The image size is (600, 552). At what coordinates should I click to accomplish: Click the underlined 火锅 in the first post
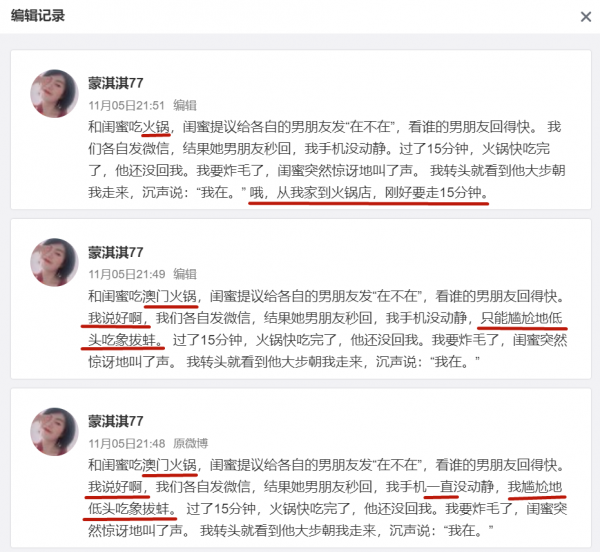pyautogui.click(x=156, y=127)
